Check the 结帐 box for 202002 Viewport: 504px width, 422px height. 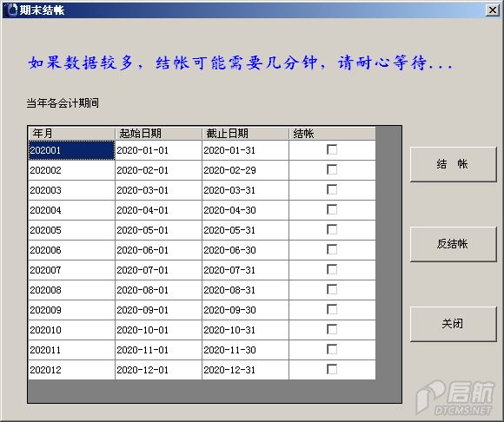click(x=332, y=169)
